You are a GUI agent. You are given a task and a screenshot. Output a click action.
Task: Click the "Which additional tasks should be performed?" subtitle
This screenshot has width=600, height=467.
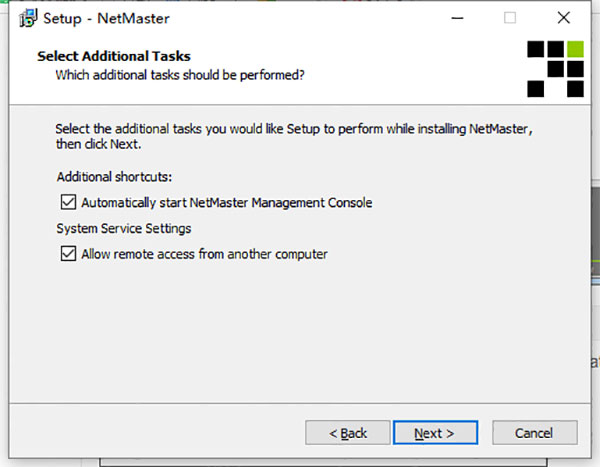tap(180, 74)
